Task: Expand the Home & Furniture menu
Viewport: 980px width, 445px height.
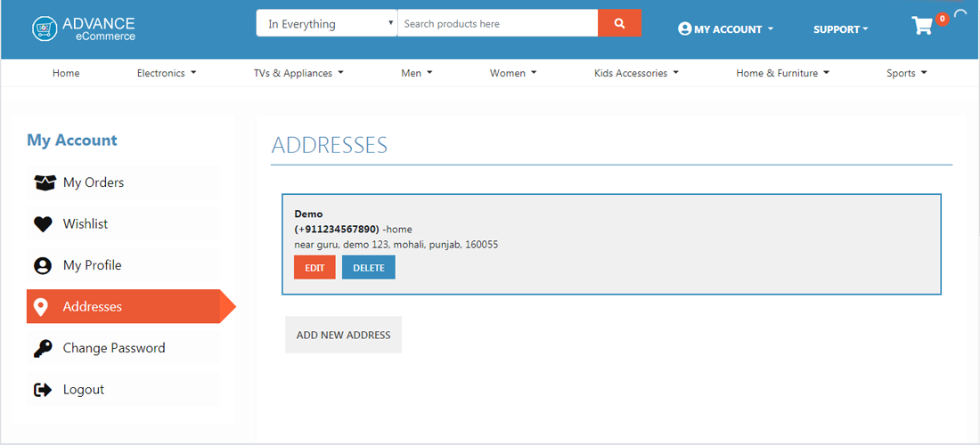Action: click(782, 73)
